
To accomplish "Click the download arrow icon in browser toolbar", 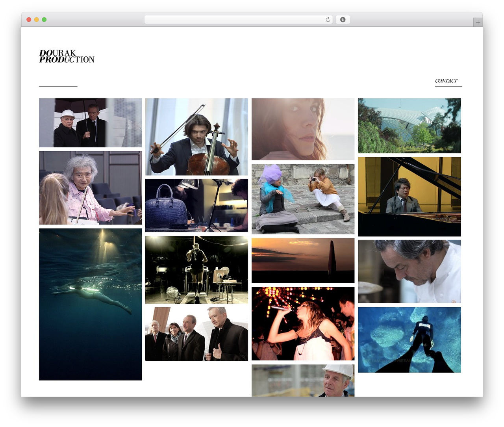I will click(x=343, y=20).
